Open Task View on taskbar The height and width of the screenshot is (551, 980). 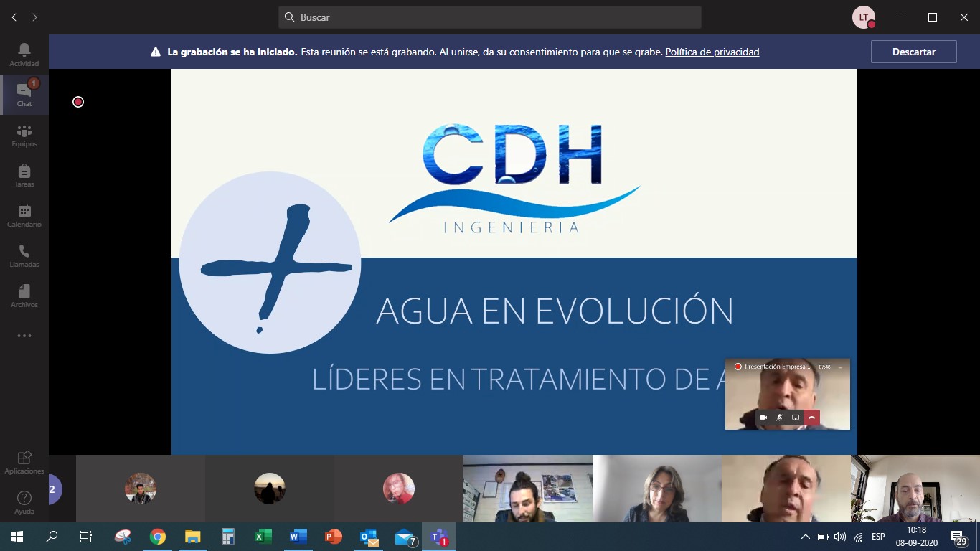point(86,537)
